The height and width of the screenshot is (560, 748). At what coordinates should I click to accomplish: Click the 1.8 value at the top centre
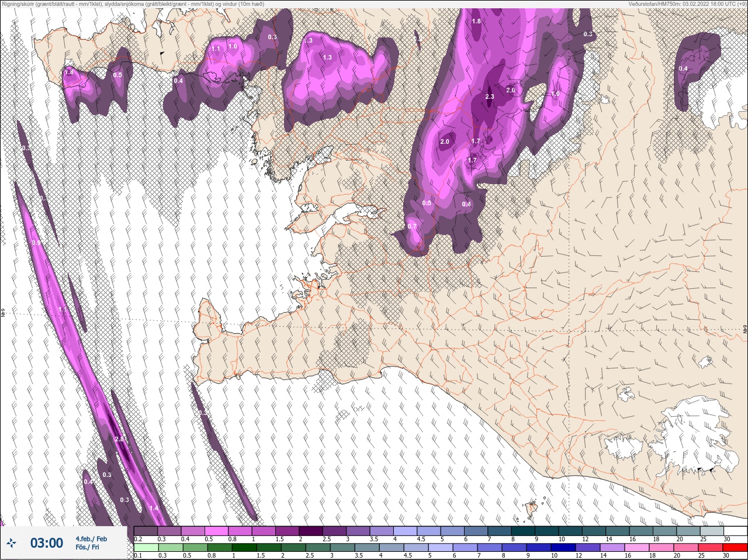click(476, 21)
